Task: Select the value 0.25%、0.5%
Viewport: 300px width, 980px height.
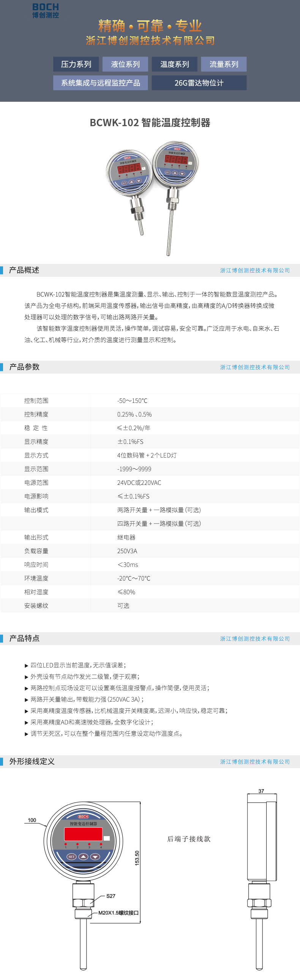Action: coord(134,414)
